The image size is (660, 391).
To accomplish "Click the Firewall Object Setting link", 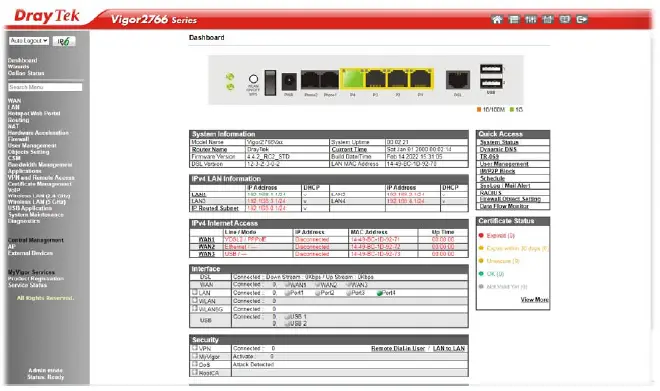I will click(510, 199).
